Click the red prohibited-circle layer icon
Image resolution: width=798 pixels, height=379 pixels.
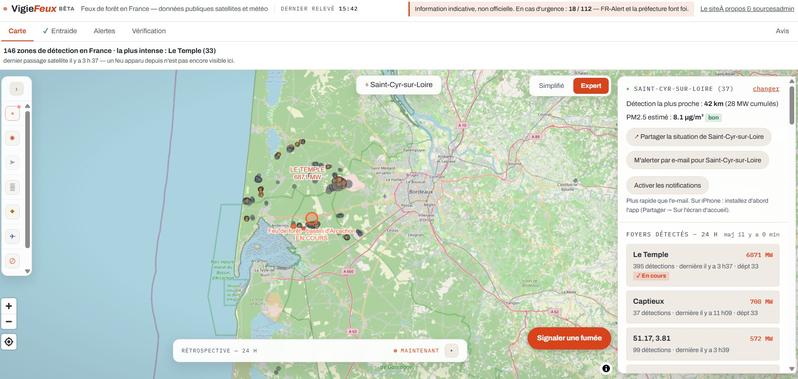[x=13, y=261]
